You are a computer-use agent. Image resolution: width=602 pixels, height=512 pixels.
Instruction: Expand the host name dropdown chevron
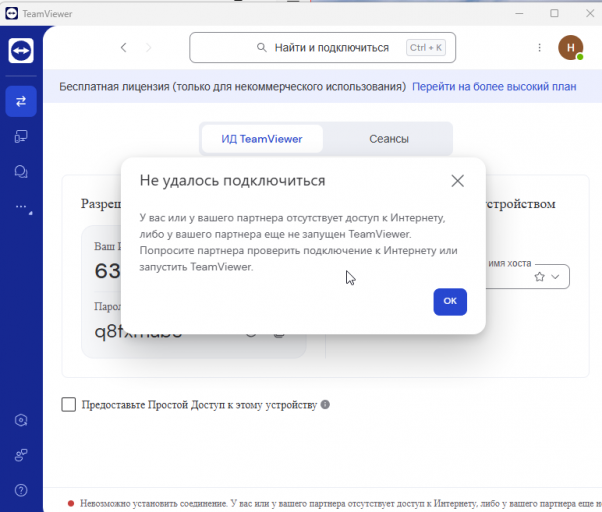coord(555,277)
